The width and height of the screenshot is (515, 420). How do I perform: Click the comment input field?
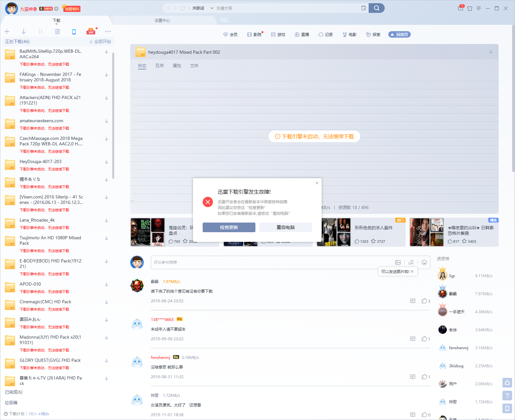(x=270, y=262)
